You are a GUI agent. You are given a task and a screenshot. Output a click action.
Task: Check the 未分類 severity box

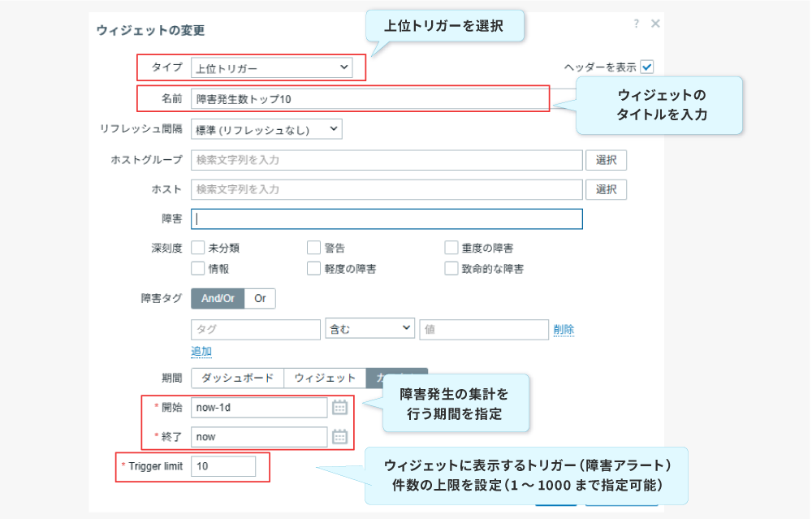point(198,248)
